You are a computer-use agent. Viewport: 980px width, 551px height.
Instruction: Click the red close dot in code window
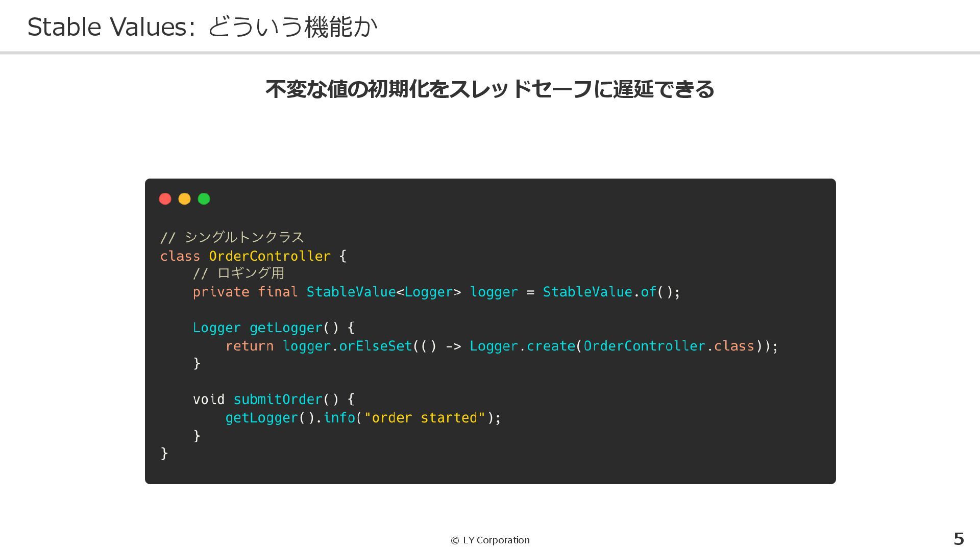pos(165,199)
